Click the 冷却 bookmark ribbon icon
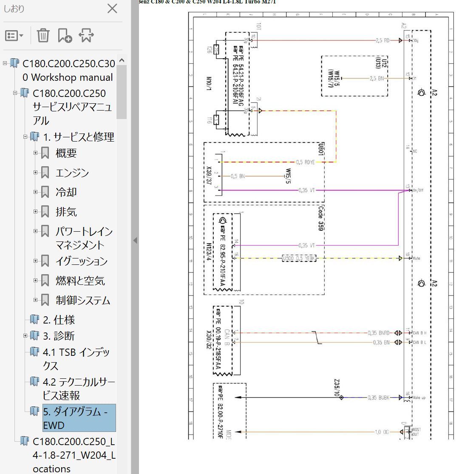Screen dimensions: 476x474 pos(45,192)
